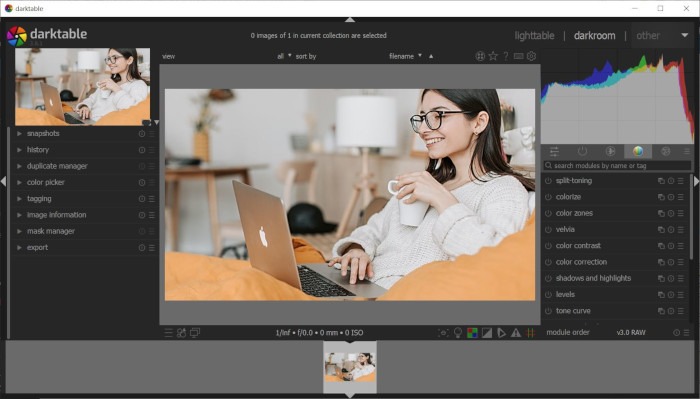Show the quick access panel tab
The width and height of the screenshot is (700, 399).
tap(554, 151)
